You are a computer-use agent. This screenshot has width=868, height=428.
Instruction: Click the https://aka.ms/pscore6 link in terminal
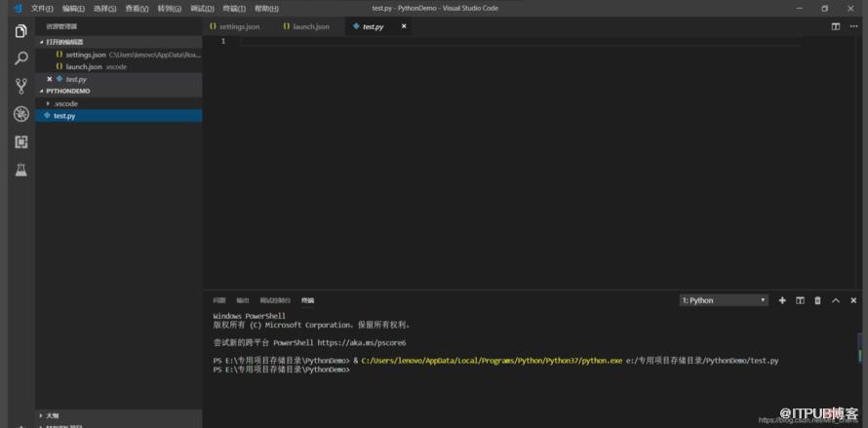(x=362, y=343)
